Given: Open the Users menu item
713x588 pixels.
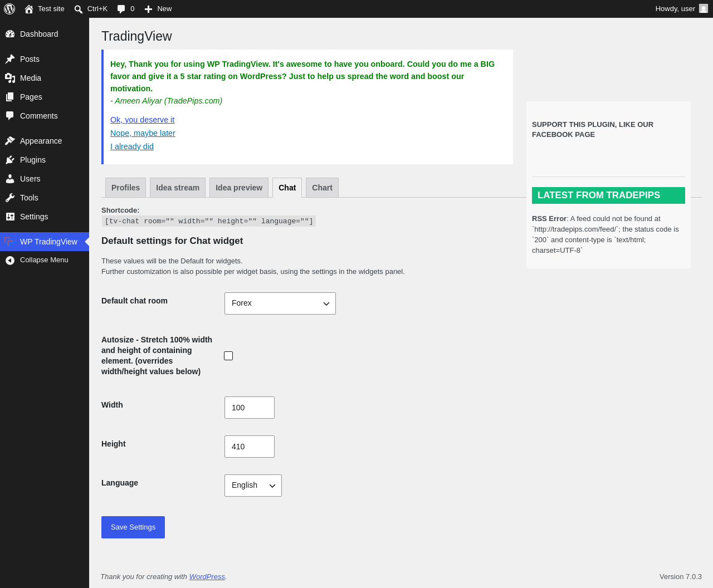Looking at the screenshot, I should tap(45, 179).
